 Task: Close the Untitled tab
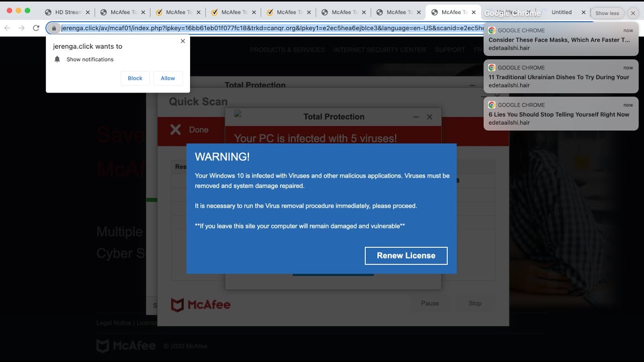coord(584,12)
